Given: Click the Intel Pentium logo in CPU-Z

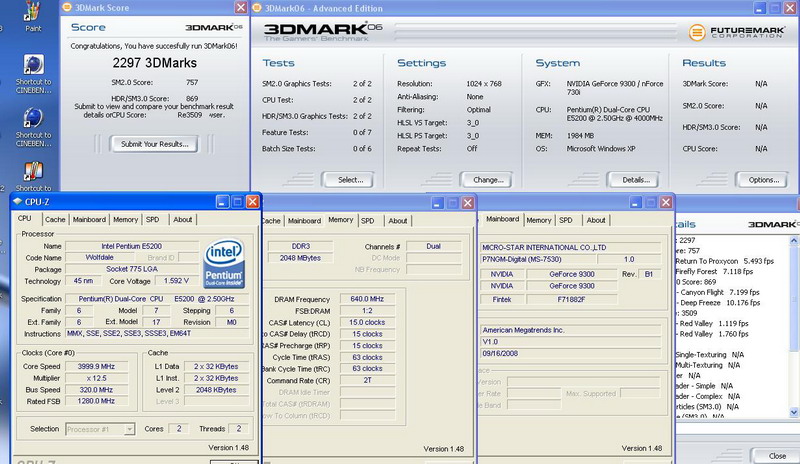Looking at the screenshot, I should click(x=225, y=262).
